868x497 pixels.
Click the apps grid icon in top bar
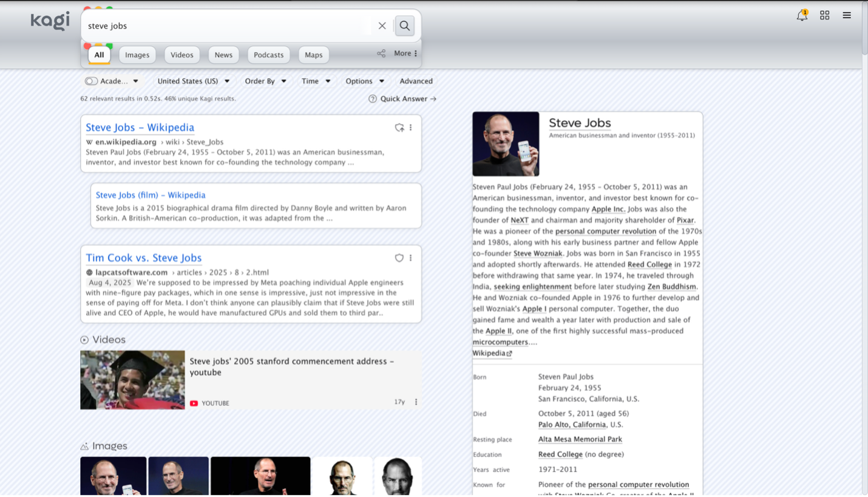coord(825,15)
